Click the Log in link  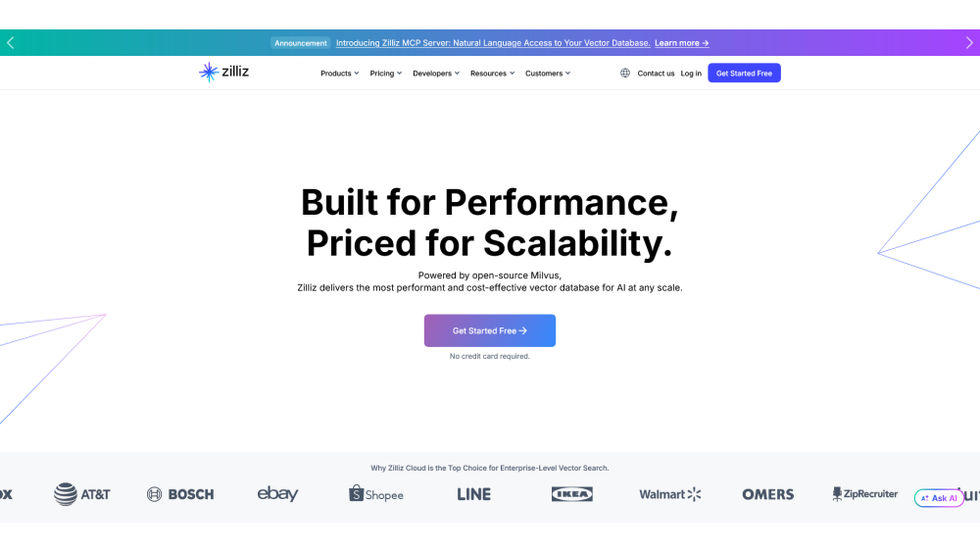pyautogui.click(x=691, y=74)
